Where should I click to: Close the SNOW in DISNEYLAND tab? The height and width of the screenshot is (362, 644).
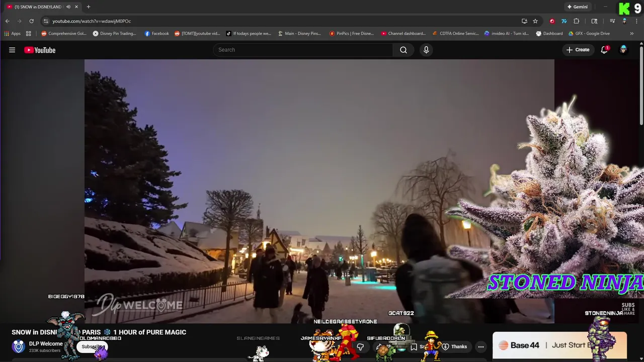click(x=76, y=7)
